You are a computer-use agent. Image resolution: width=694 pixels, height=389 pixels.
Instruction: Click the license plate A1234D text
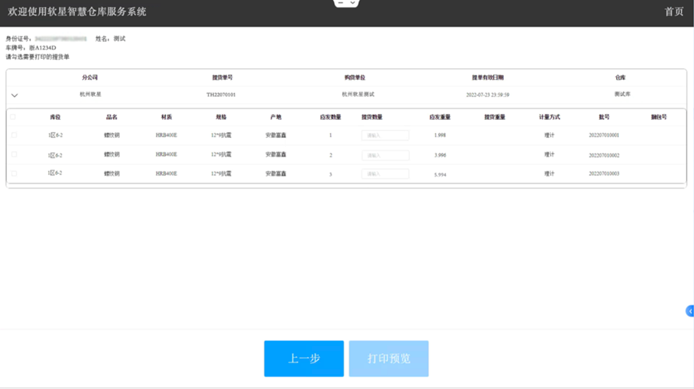pyautogui.click(x=43, y=48)
